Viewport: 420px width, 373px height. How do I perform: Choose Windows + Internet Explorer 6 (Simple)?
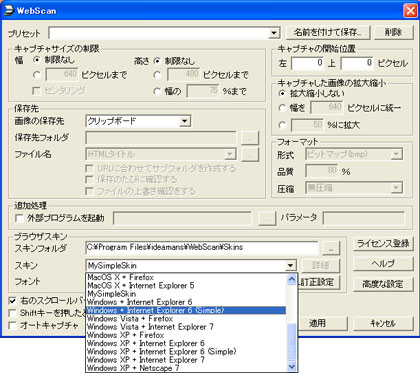[186, 310]
